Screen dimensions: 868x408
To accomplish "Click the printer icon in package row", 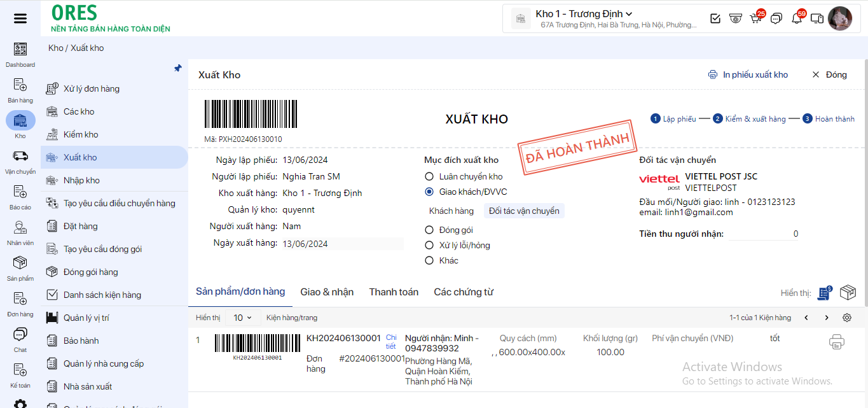I will (837, 342).
